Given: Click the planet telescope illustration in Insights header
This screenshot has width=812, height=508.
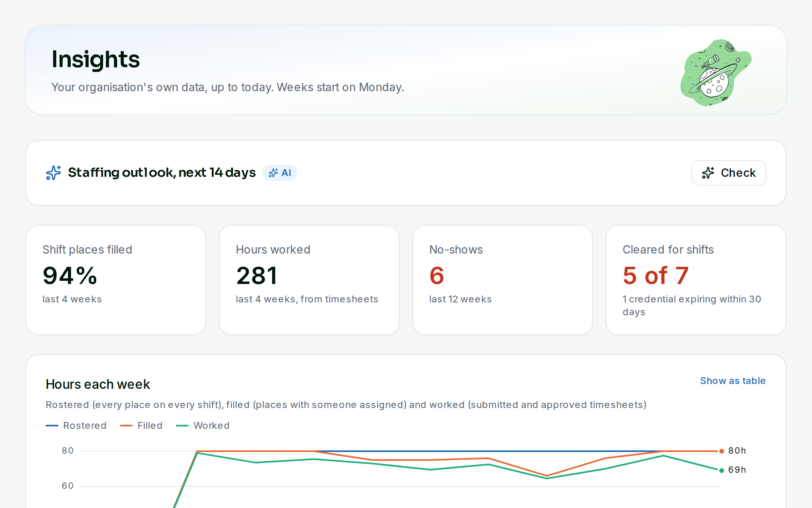Looking at the screenshot, I should click(x=715, y=72).
